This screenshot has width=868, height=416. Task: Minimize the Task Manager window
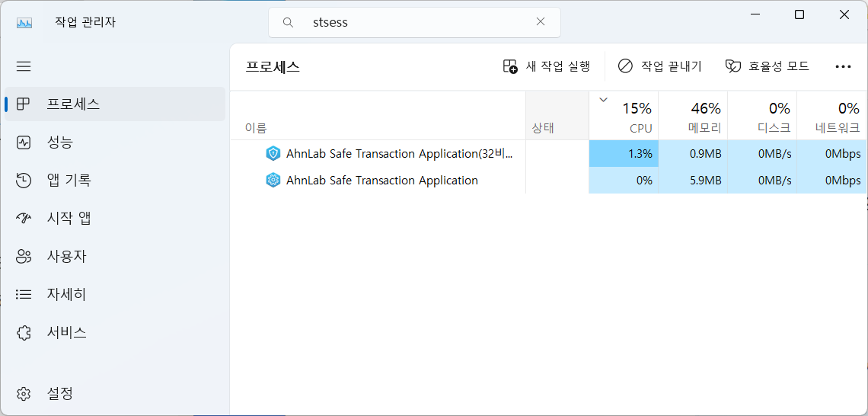pos(755,15)
